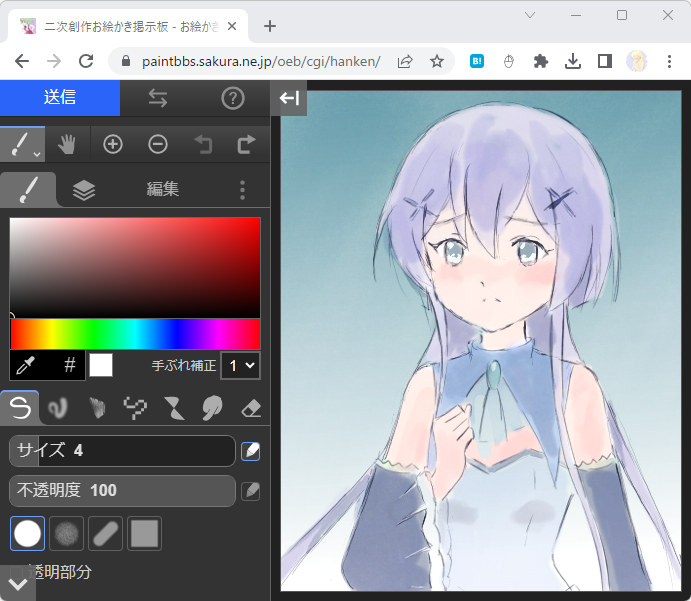This screenshot has width=691, height=601.
Task: Select the soft textured brush tip
Action: (67, 534)
